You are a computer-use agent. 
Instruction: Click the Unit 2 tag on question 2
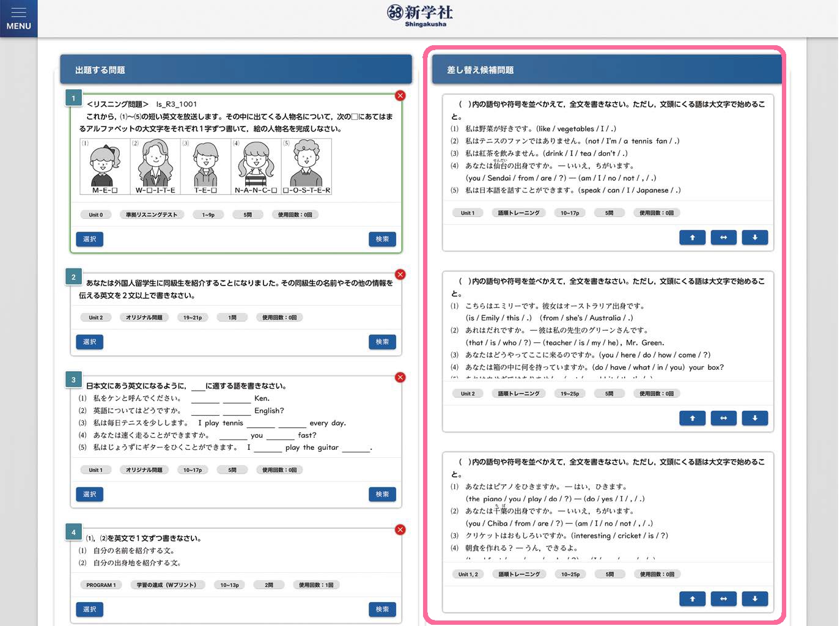pyautogui.click(x=96, y=317)
